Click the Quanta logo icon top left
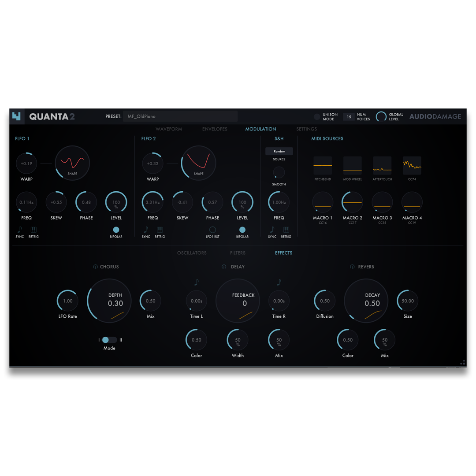The width and height of the screenshot is (476, 476). tap(17, 116)
